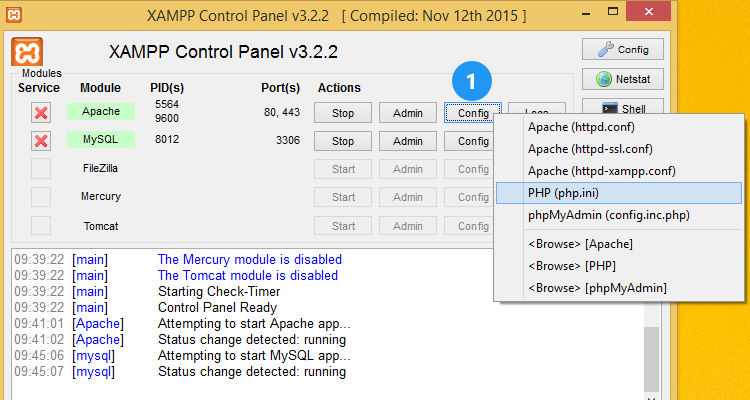Open the Mercury Config dropdown
The image size is (750, 400).
pos(469,197)
